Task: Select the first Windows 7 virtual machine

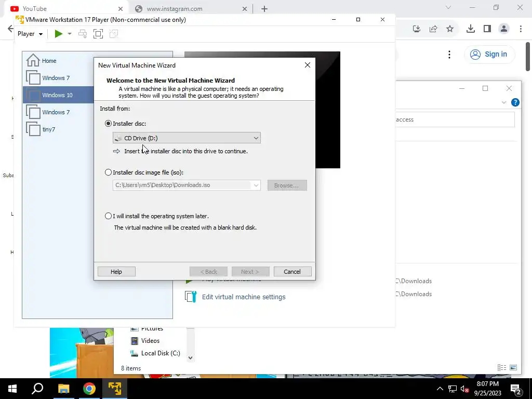Action: pyautogui.click(x=58, y=78)
